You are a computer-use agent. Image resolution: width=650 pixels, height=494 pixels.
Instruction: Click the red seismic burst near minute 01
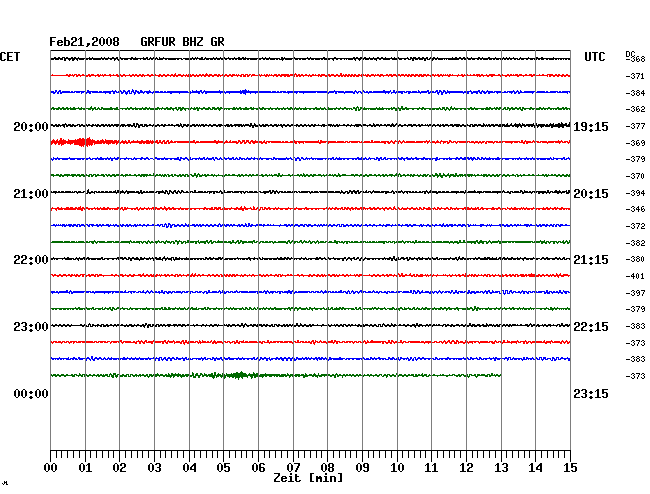coord(85,142)
